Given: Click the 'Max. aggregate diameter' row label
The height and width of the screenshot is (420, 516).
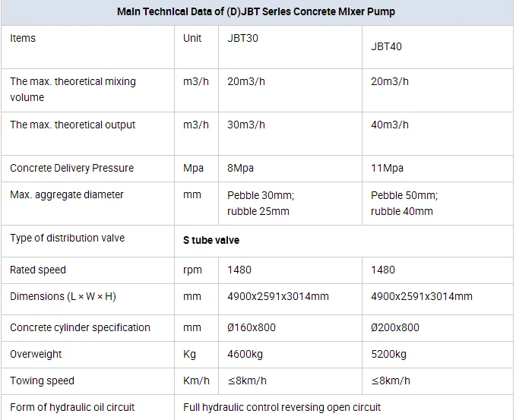Looking at the screenshot, I should [66, 194].
